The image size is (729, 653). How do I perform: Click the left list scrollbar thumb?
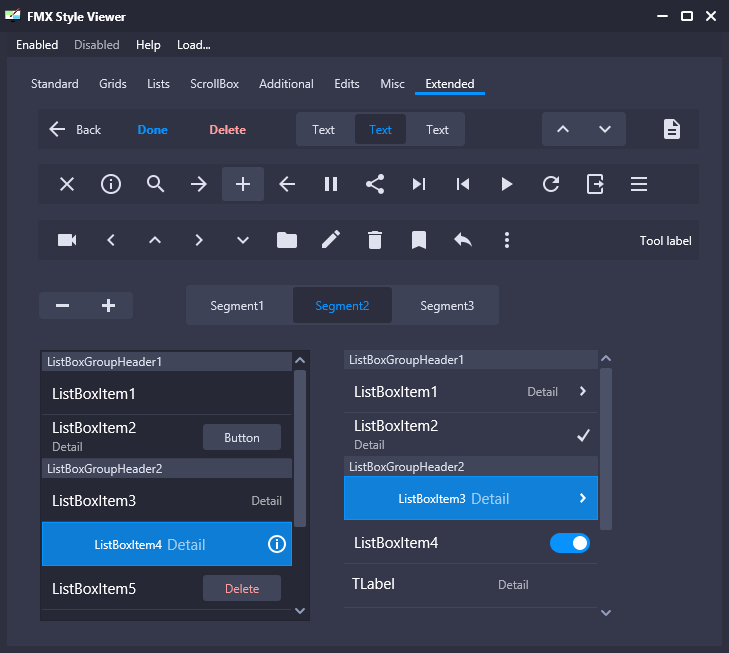pos(300,449)
